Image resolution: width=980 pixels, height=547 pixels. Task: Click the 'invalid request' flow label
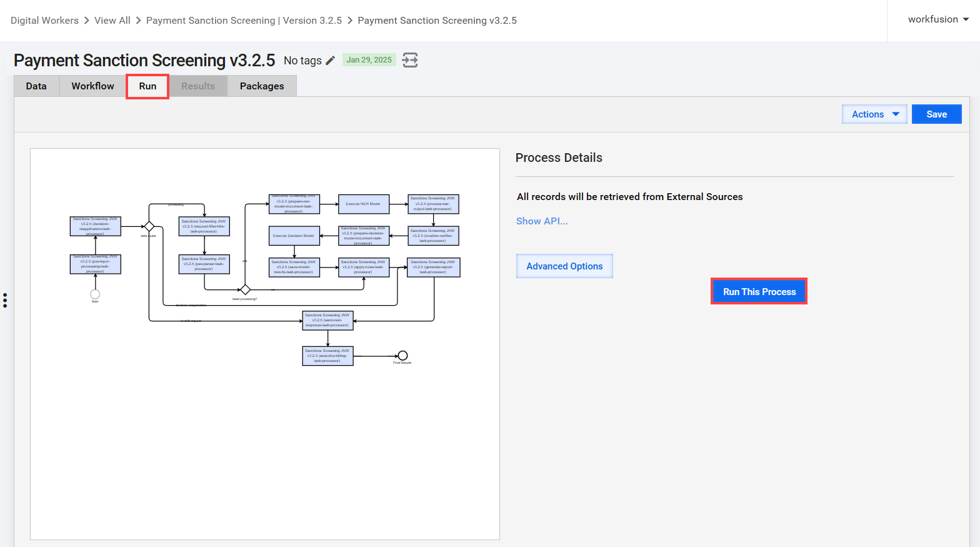click(x=191, y=321)
